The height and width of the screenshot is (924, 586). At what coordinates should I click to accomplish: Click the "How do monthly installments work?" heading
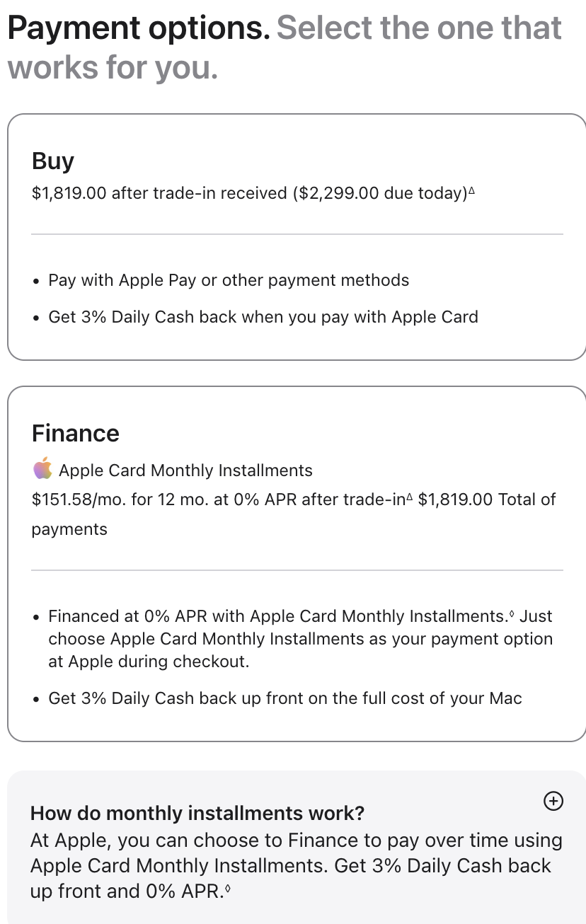[x=197, y=813]
